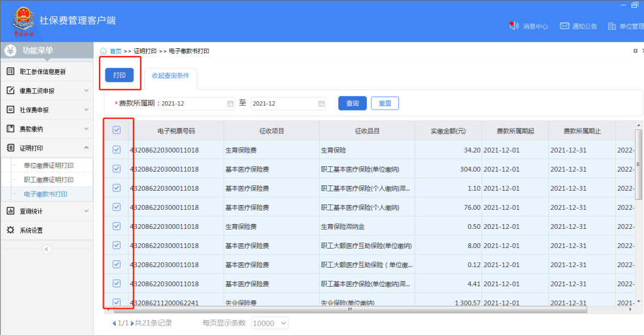Open the 消息中心 message center icon
Viewport: 644px width, 335px height.
pyautogui.click(x=514, y=26)
